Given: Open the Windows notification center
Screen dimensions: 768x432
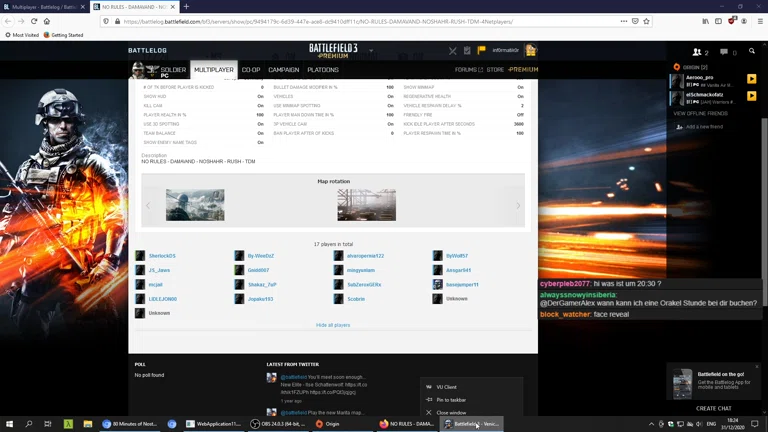Looking at the screenshot, I should (755, 424).
